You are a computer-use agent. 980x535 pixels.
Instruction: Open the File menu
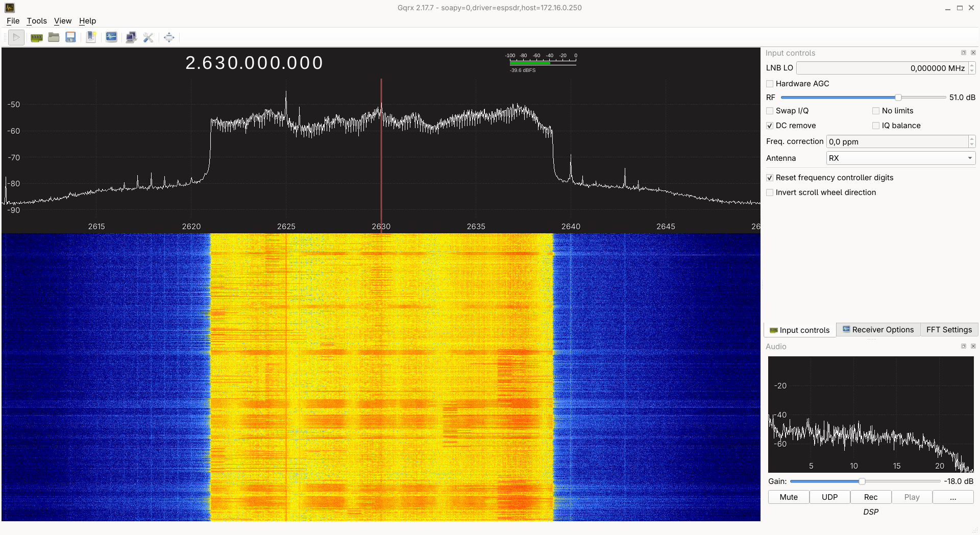[x=13, y=21]
